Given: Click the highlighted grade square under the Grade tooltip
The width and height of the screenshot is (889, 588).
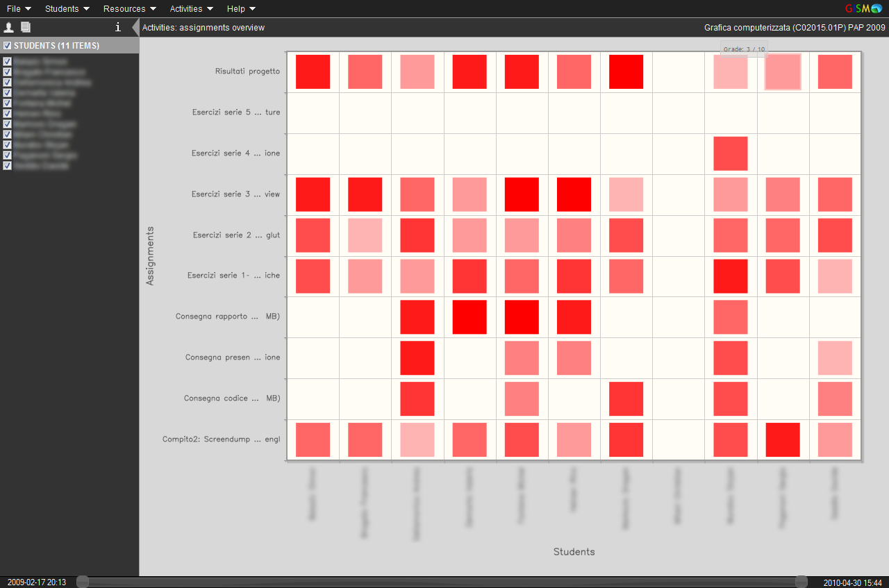Looking at the screenshot, I should 783,72.
